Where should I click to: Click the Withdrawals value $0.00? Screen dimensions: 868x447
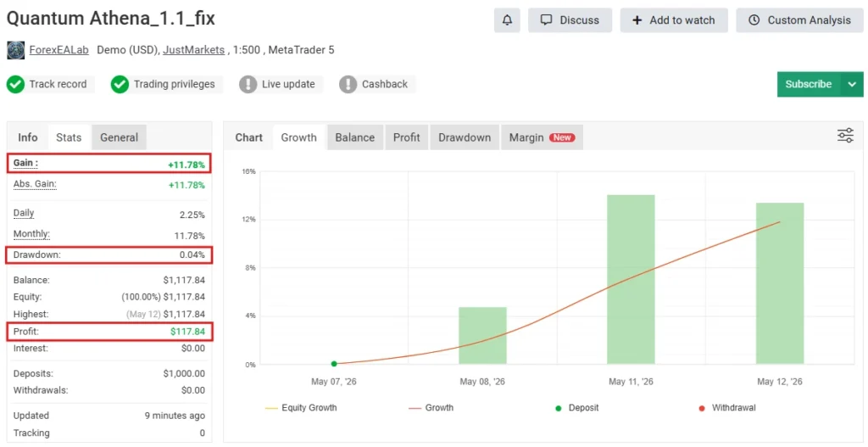[193, 390]
